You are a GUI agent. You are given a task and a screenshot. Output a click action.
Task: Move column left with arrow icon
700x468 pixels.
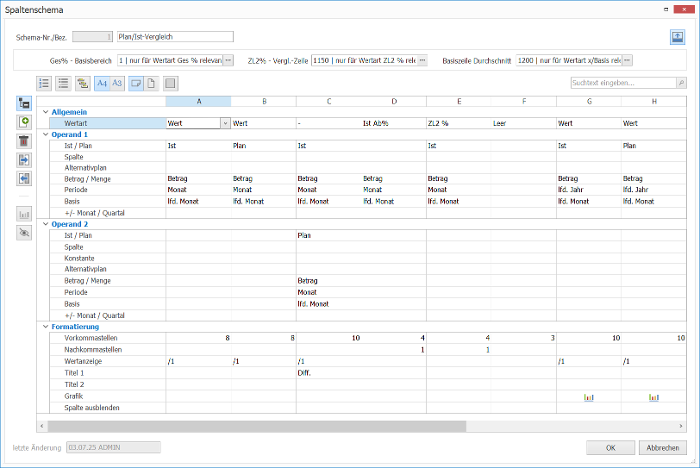(24, 179)
